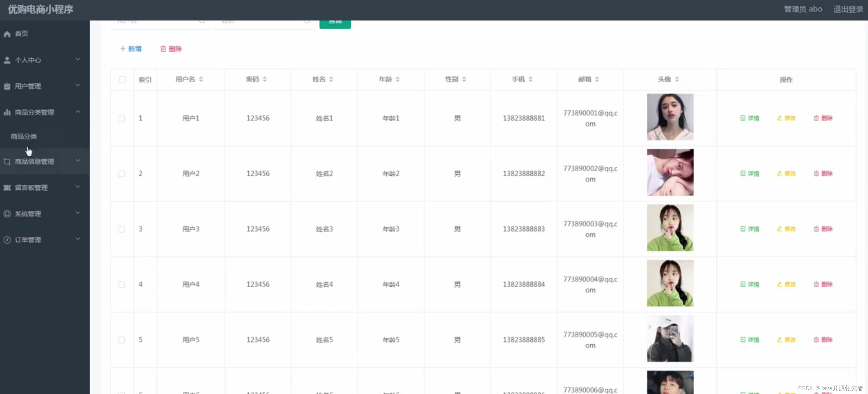Screen dimensions: 868x394
Task: Click the 详情 icon for 用户1
Action: click(743, 118)
